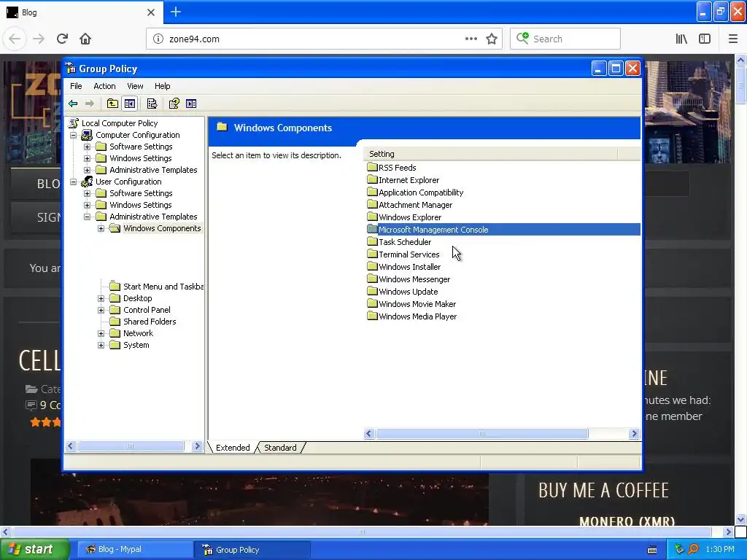Viewport: 747px width, 560px height.
Task: Select the Shared Folders tree item
Action: click(x=150, y=322)
